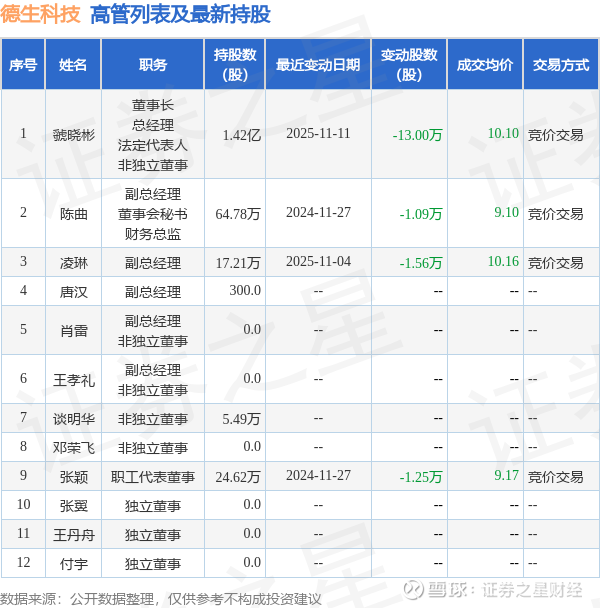Click the 序号 column header
This screenshot has height=608, width=600.
(x=23, y=64)
